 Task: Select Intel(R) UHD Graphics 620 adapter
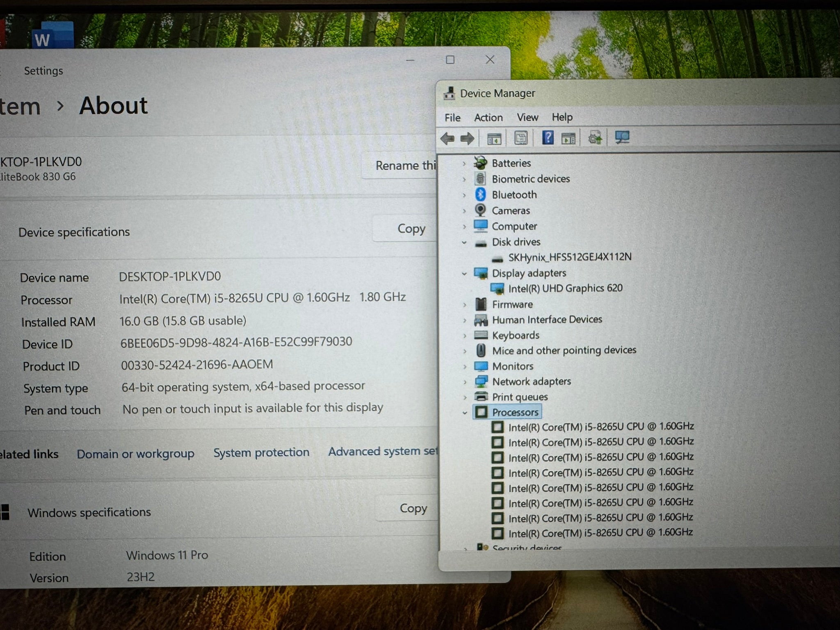point(565,288)
